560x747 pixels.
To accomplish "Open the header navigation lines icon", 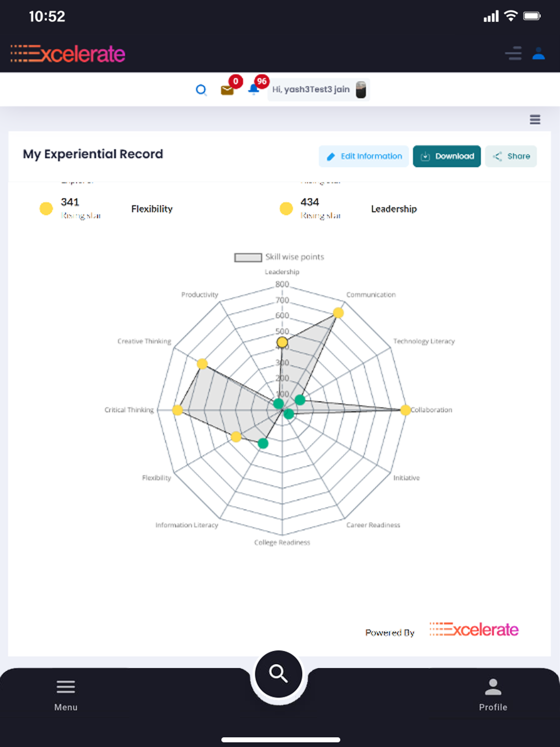I will point(513,53).
